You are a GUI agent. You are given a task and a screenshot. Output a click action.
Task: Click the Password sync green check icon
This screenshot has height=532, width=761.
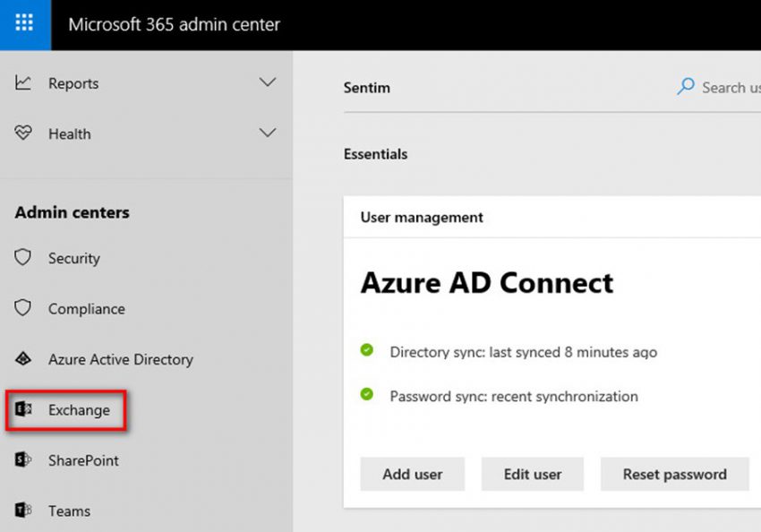pyautogui.click(x=367, y=394)
